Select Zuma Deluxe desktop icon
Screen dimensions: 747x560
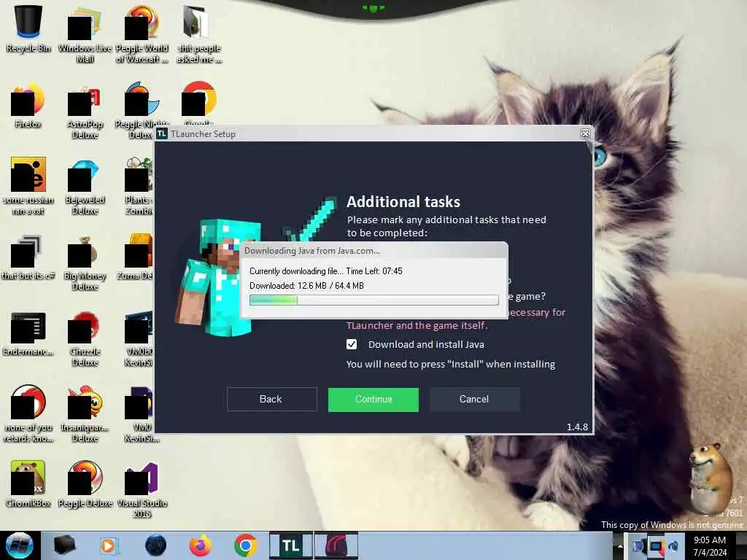(138, 257)
